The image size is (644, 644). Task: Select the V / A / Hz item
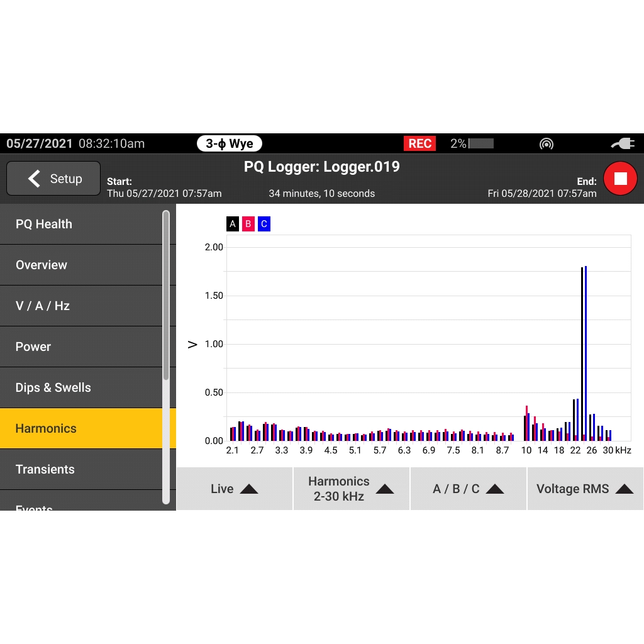point(81,306)
